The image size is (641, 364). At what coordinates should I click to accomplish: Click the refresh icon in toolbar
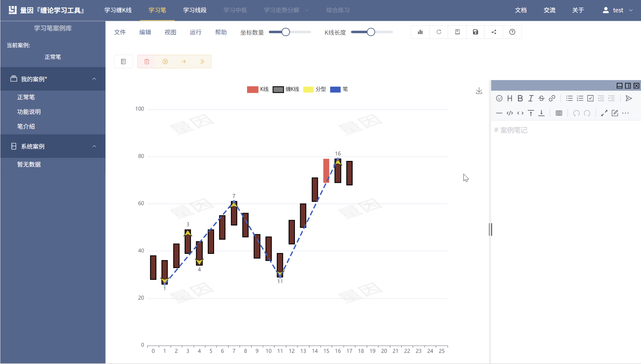439,32
